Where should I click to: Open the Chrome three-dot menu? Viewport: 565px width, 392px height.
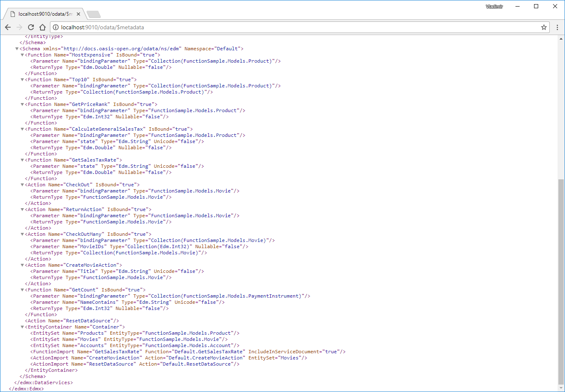tap(557, 27)
